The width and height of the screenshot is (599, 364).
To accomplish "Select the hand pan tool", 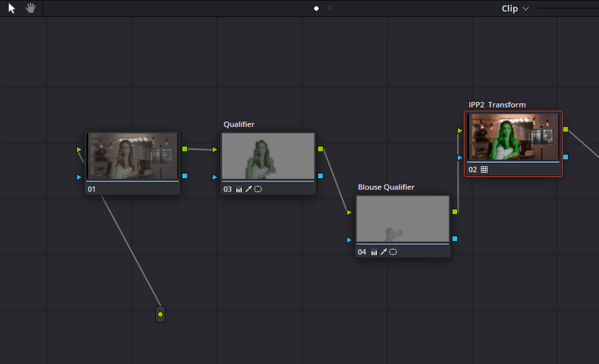I will coord(30,8).
